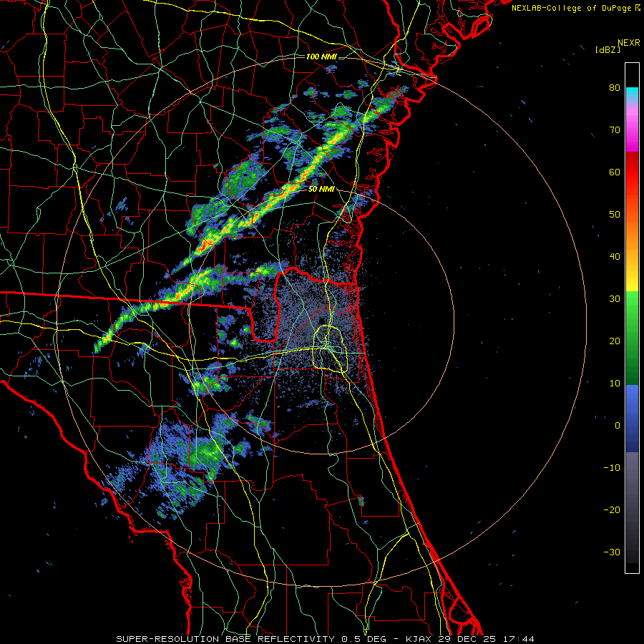Click the 10 value on dBZ scale
The image size is (644, 644).
[615, 384]
